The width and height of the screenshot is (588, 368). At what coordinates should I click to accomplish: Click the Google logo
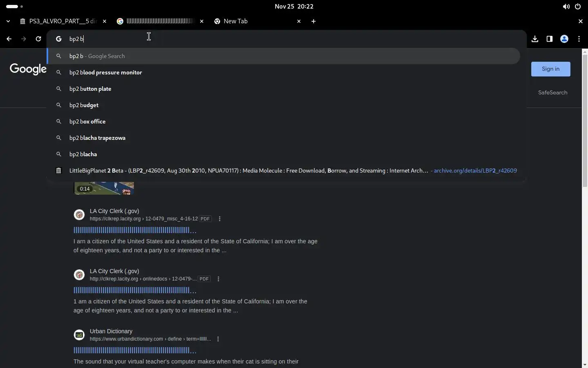click(x=28, y=69)
